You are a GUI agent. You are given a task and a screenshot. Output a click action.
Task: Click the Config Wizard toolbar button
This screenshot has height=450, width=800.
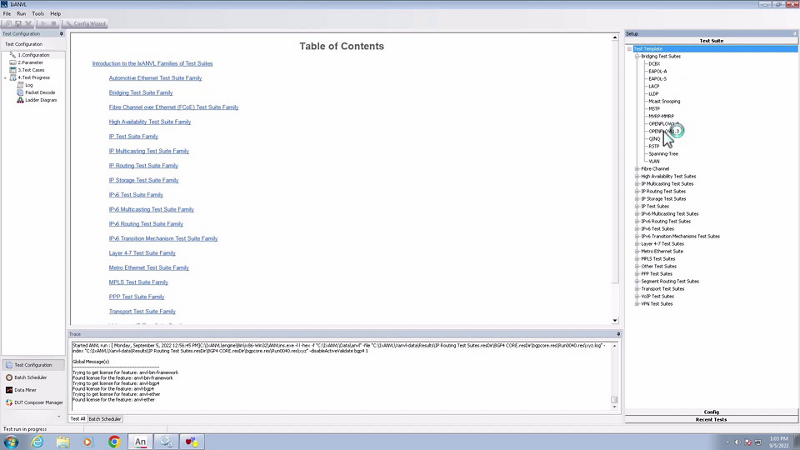[85, 23]
